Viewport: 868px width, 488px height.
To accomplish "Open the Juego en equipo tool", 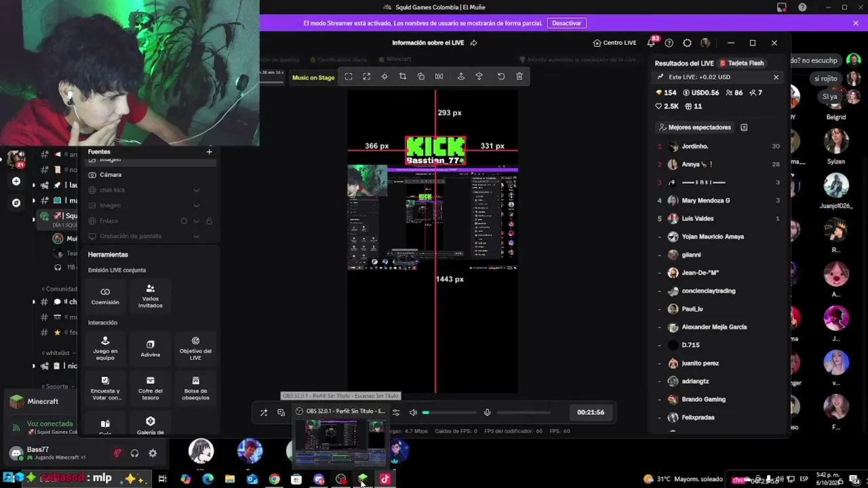I will coord(105,348).
